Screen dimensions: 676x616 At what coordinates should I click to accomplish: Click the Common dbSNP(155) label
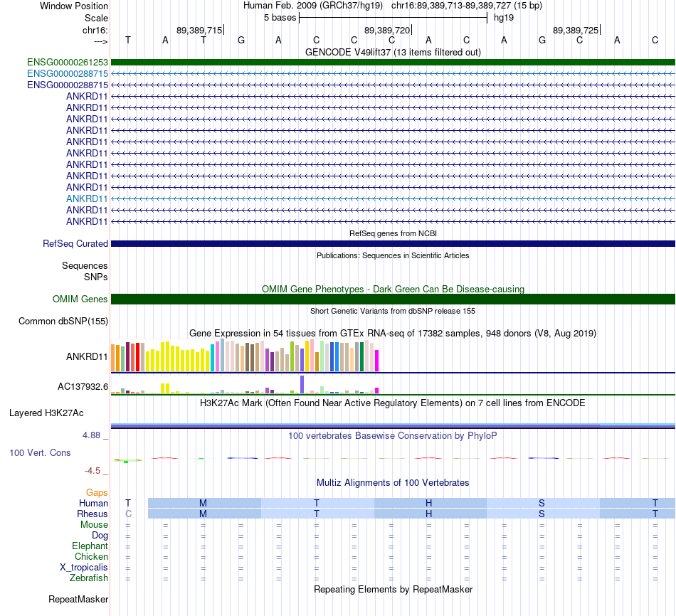tap(63, 321)
